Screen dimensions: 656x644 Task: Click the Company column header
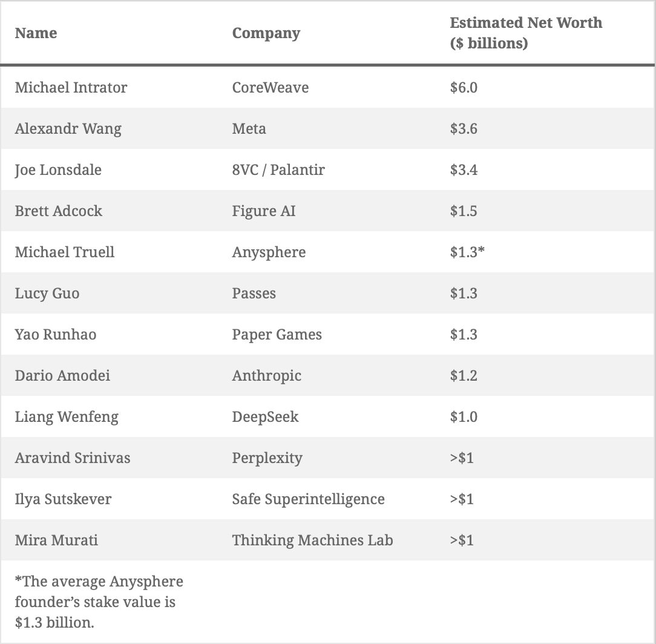266,33
